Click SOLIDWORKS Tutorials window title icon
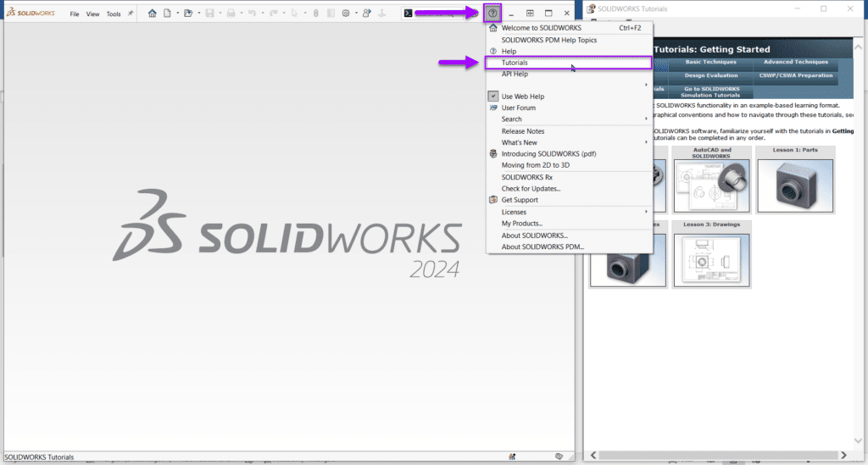Image resolution: width=868 pixels, height=465 pixels. (x=591, y=8)
